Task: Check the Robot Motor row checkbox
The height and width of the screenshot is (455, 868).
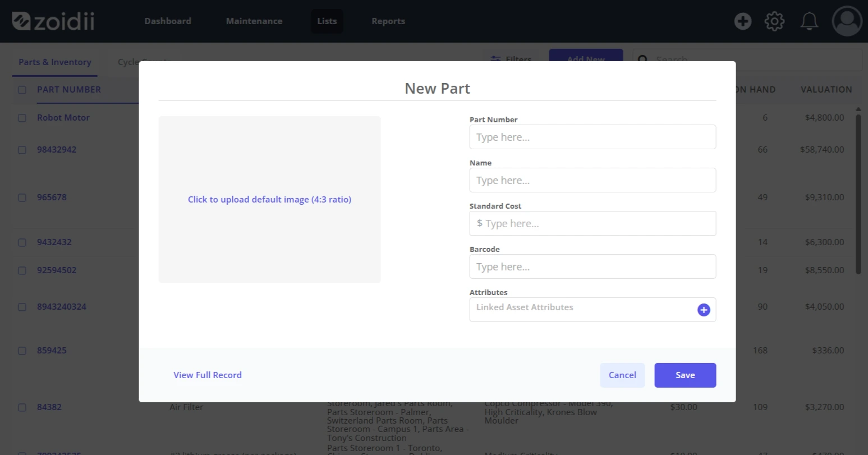Action: [x=22, y=118]
